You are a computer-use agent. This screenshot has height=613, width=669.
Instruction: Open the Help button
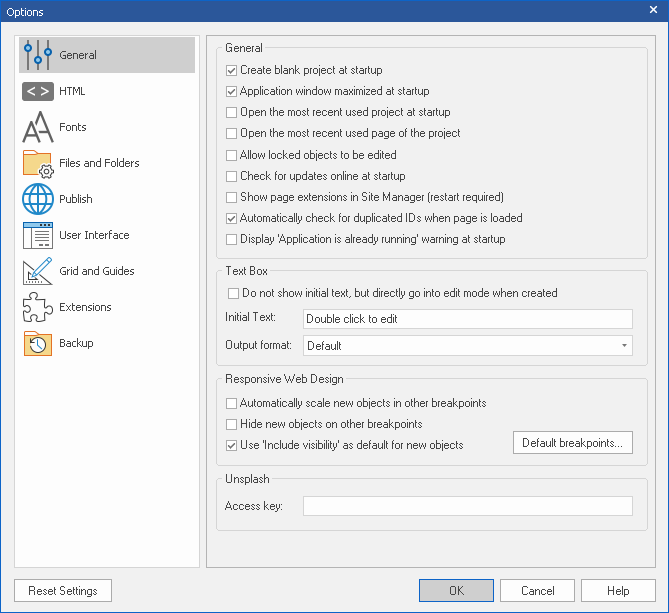click(618, 591)
